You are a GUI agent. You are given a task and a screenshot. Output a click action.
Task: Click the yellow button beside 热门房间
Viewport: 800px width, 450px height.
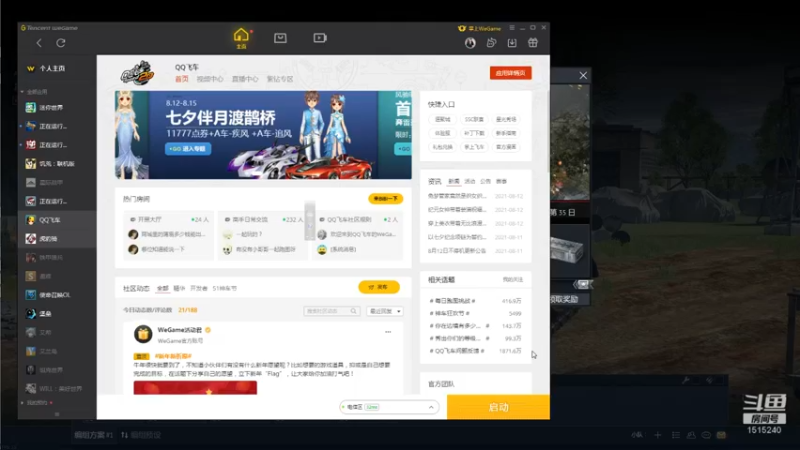coord(385,198)
